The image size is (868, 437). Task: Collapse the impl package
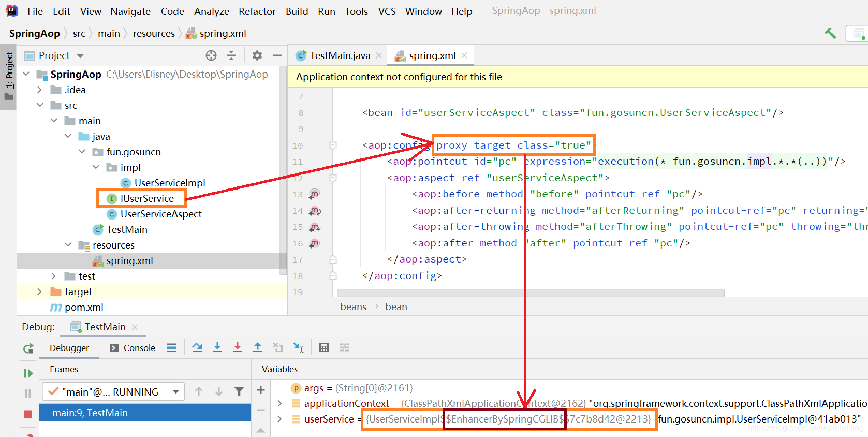96,167
